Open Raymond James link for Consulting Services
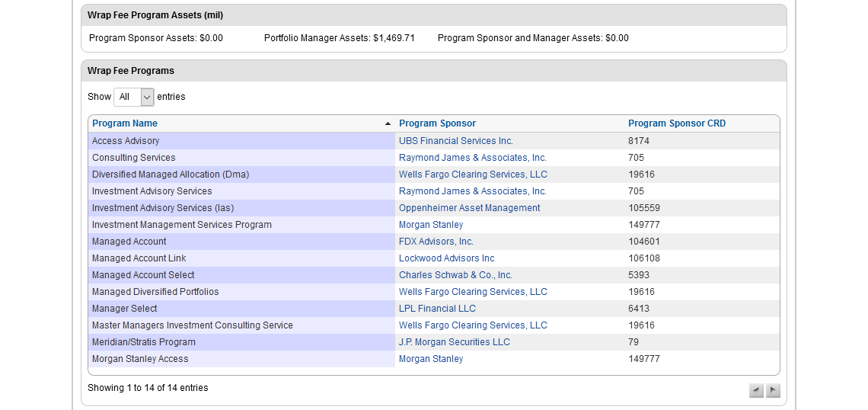 point(472,158)
